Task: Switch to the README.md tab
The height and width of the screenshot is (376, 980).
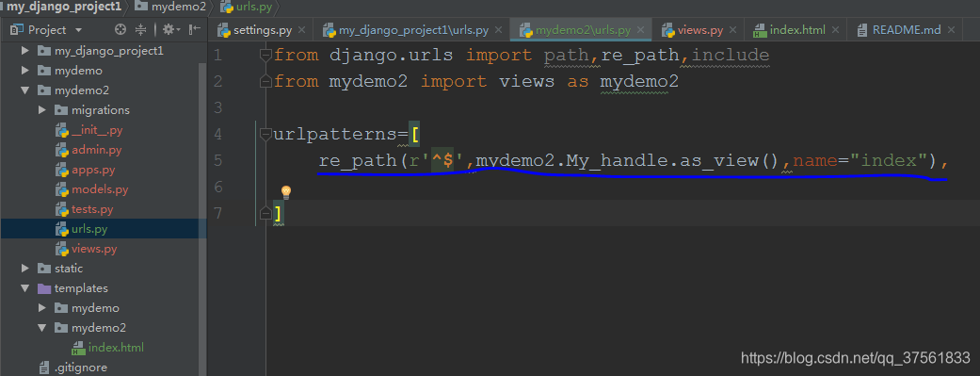Action: (907, 30)
